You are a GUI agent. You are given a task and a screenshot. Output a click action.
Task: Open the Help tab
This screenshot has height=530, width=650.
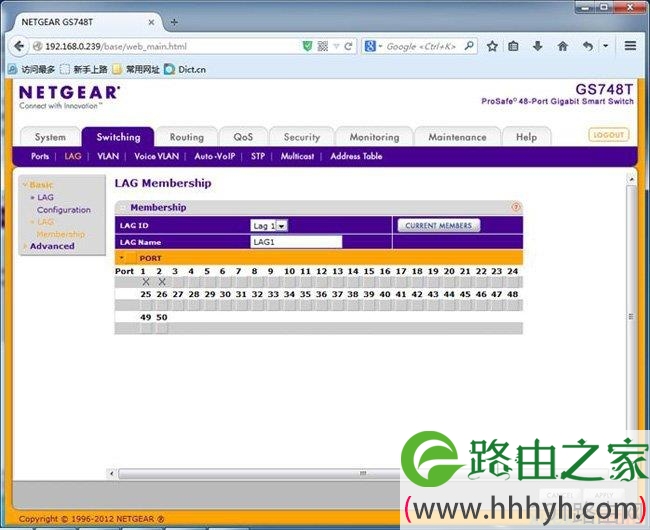(x=526, y=137)
